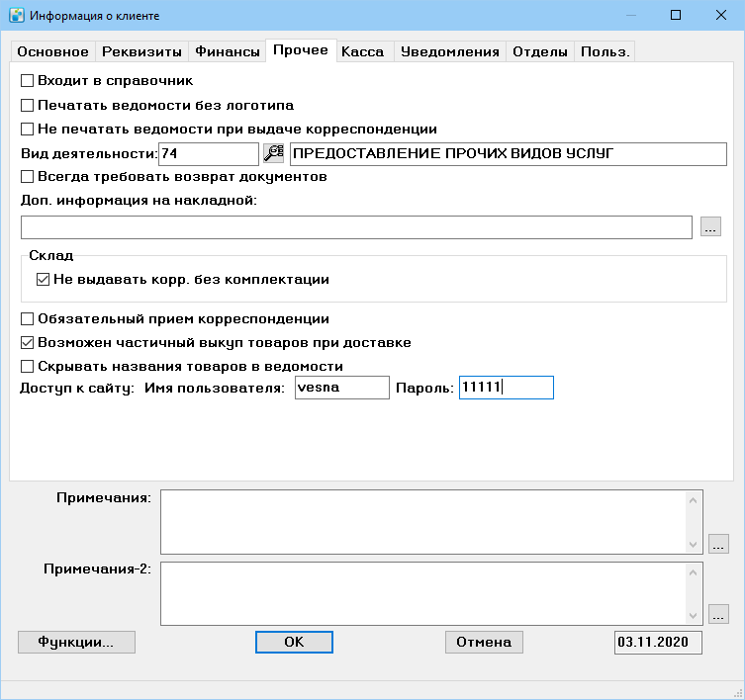Click the date field 03.11.2020
The width and height of the screenshot is (745, 700).
click(658, 643)
